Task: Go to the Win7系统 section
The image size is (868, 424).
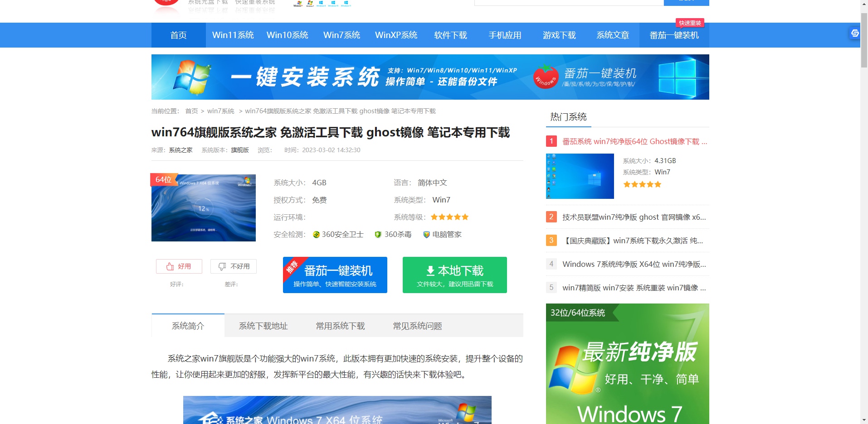Action: (341, 35)
